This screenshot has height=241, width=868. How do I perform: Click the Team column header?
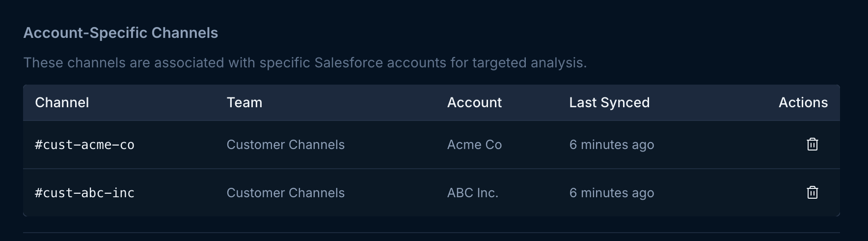(x=244, y=102)
